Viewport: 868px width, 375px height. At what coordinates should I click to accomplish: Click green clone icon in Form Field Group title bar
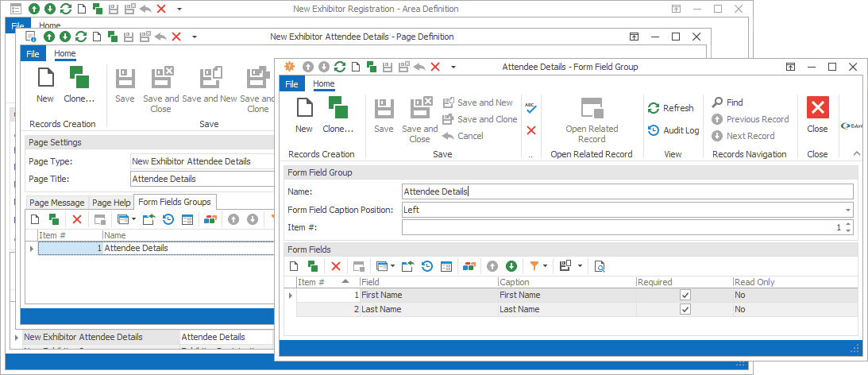coord(372,67)
